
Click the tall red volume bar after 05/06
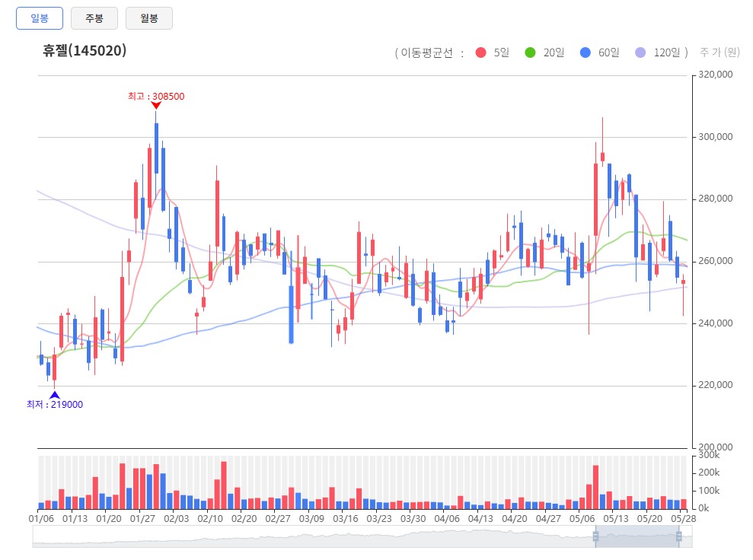coord(595,487)
